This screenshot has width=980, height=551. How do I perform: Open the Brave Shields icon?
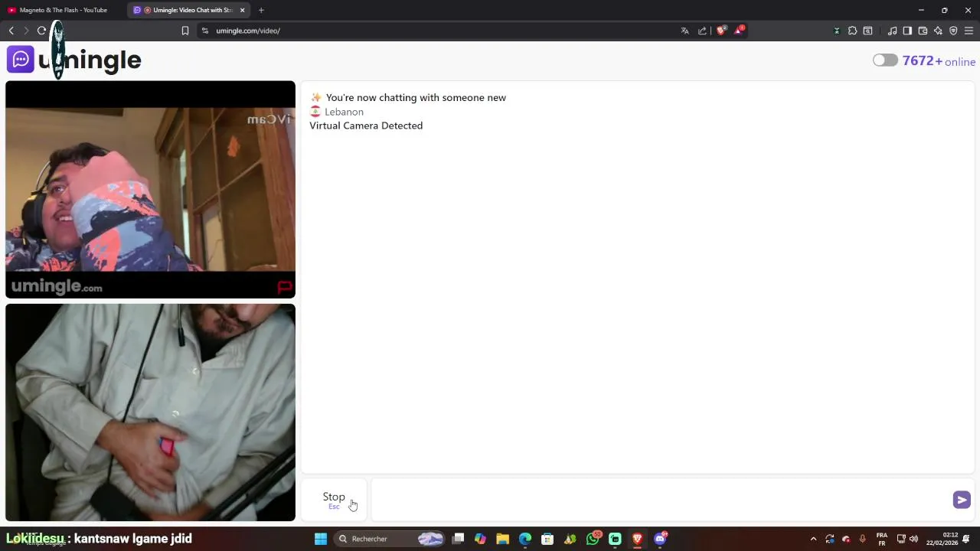(x=721, y=31)
